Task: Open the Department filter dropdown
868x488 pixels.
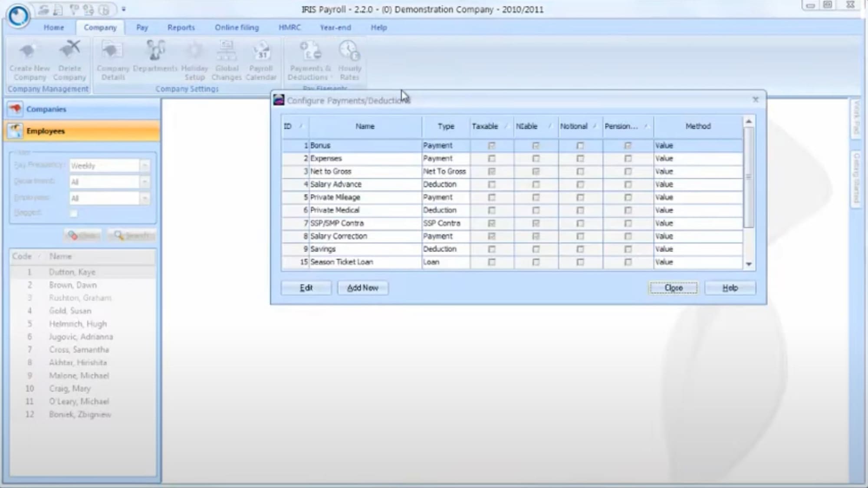Action: (145, 181)
